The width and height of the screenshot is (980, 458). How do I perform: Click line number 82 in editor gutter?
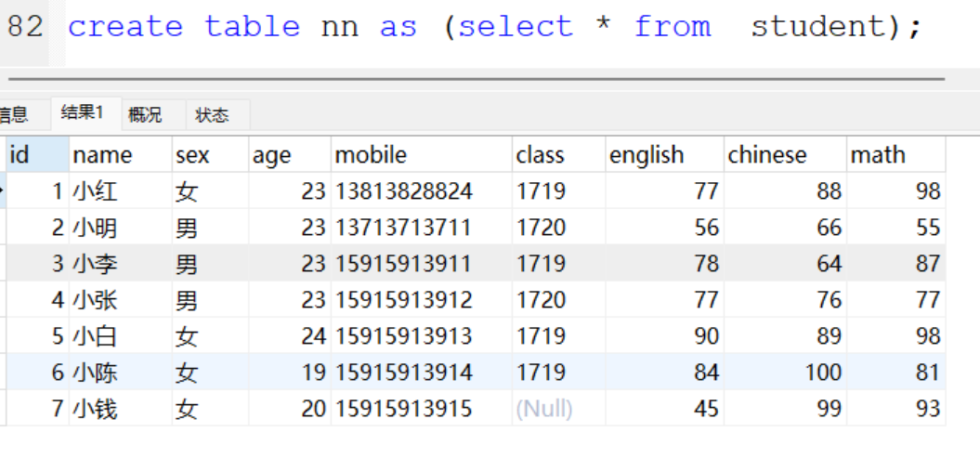[x=24, y=27]
